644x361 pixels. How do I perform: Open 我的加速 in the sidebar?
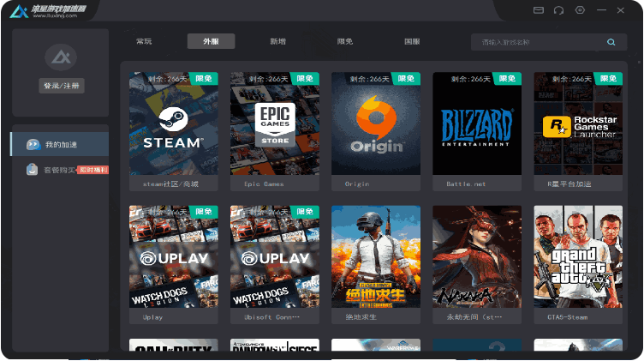click(x=60, y=144)
